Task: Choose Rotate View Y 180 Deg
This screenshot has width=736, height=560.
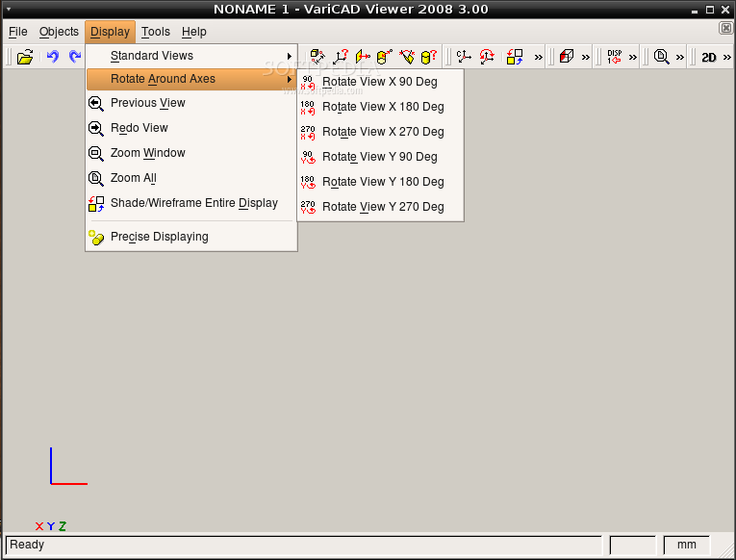Action: 380,182
